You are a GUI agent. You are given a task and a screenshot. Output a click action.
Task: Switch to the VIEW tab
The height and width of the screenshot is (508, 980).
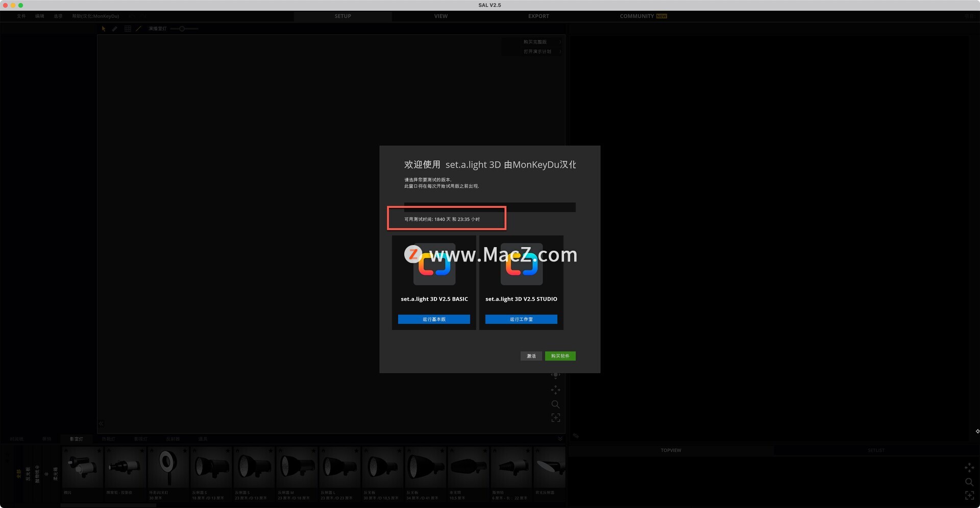[440, 16]
